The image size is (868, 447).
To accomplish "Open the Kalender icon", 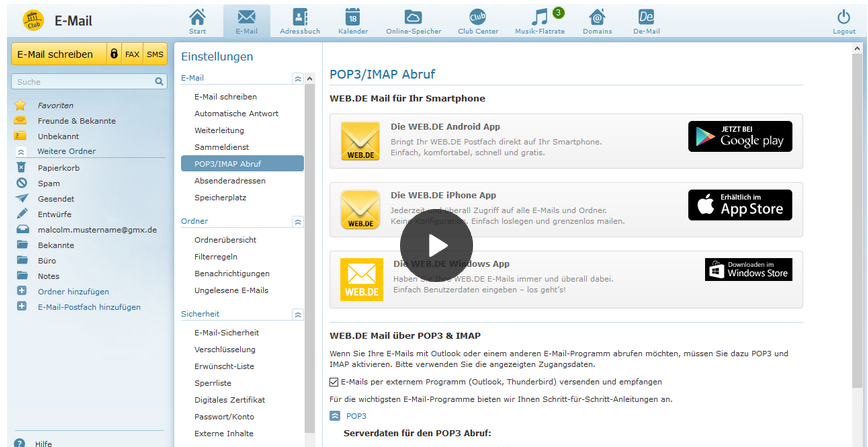I will (353, 17).
